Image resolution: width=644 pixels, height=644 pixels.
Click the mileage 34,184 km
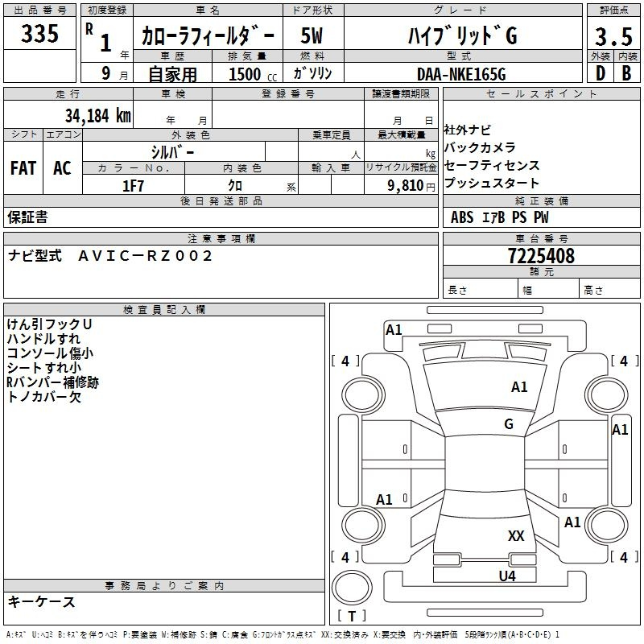click(x=97, y=116)
